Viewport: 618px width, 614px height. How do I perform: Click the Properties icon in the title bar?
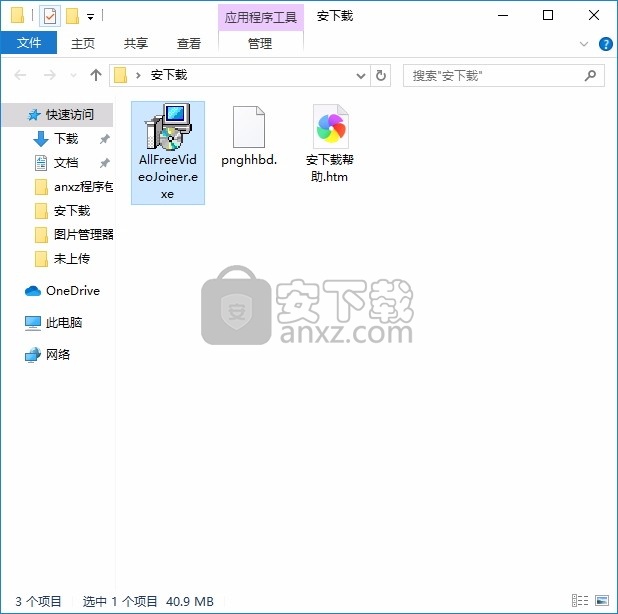(49, 16)
